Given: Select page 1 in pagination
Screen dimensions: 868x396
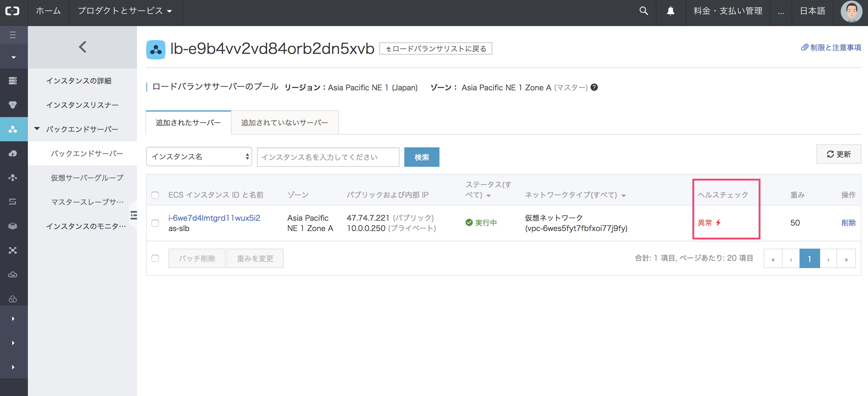Looking at the screenshot, I should coord(810,259).
